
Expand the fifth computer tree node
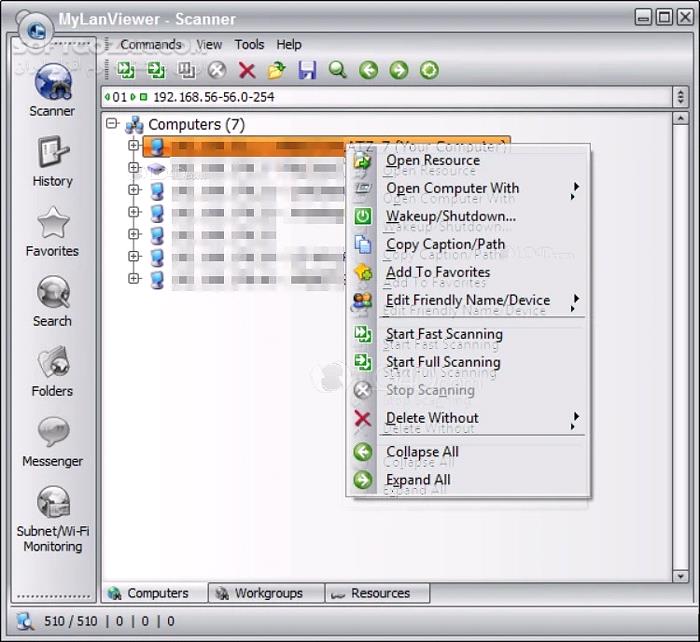tap(133, 234)
